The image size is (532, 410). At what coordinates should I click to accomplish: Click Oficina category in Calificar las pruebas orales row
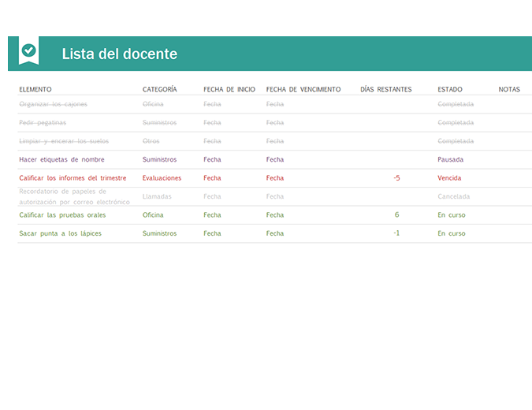coord(153,214)
